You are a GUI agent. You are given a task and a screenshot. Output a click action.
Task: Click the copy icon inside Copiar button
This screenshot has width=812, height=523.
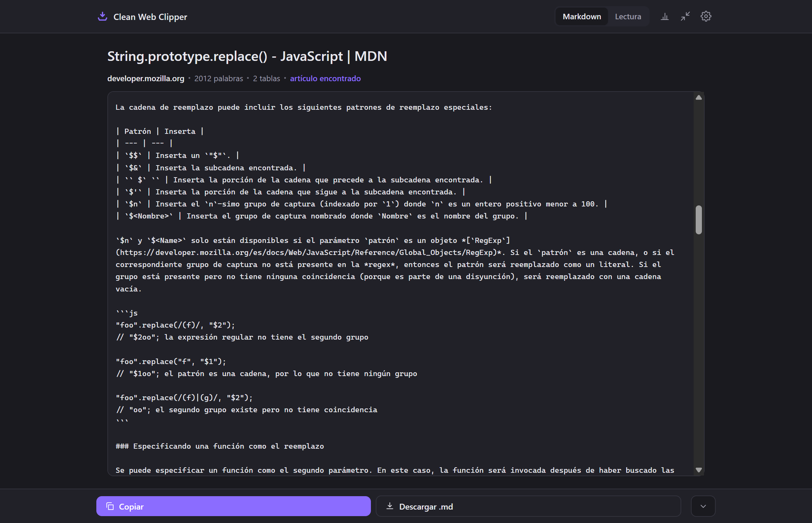pyautogui.click(x=110, y=506)
